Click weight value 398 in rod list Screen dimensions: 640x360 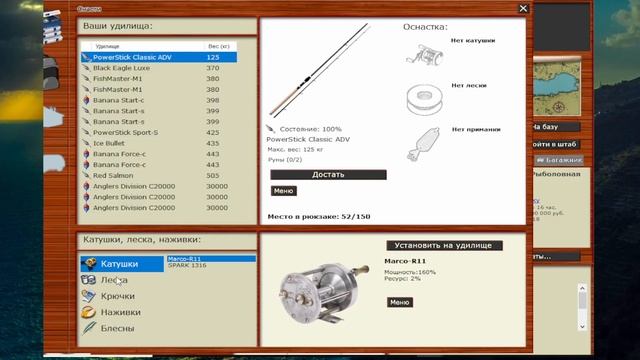pyautogui.click(x=213, y=100)
